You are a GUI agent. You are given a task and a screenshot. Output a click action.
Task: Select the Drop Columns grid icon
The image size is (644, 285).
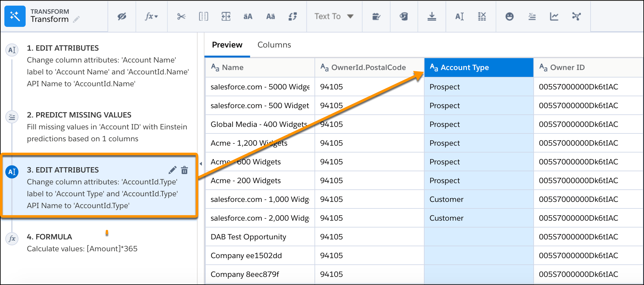click(481, 16)
